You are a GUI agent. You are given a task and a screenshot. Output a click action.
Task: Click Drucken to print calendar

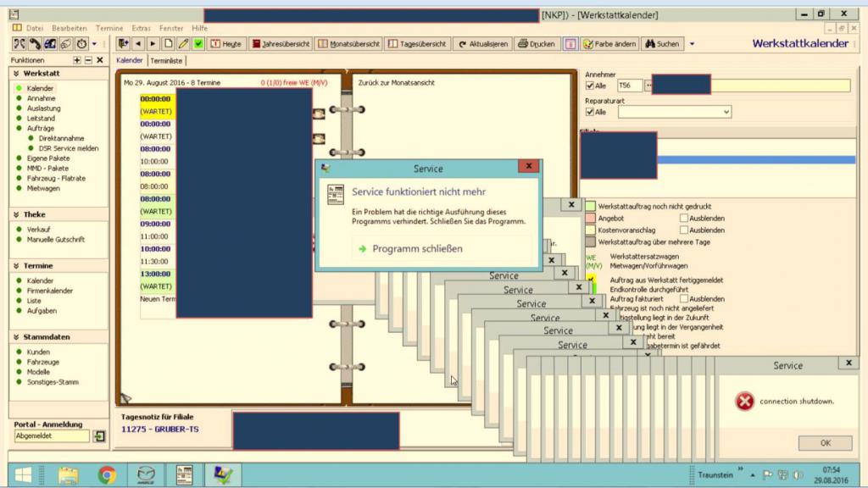click(x=536, y=44)
